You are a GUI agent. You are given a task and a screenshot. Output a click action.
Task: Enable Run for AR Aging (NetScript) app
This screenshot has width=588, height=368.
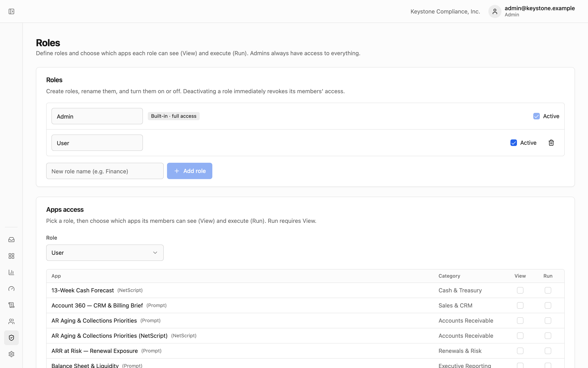coord(548,336)
